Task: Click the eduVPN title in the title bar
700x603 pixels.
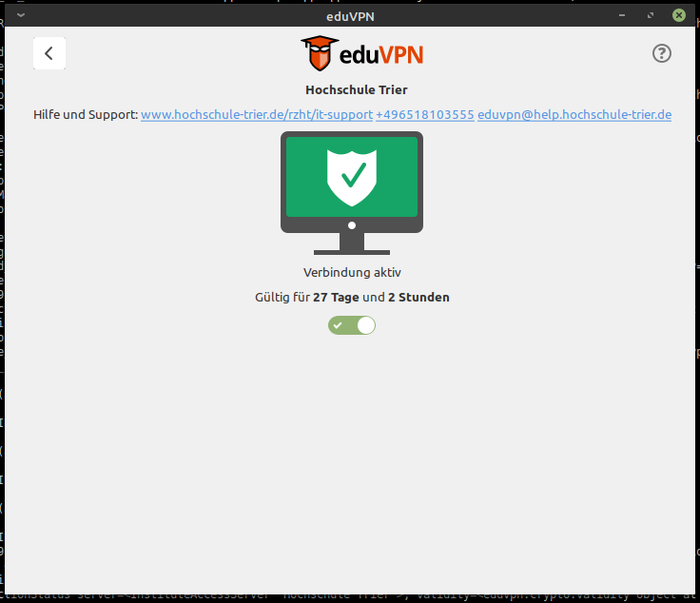Action: [x=350, y=16]
